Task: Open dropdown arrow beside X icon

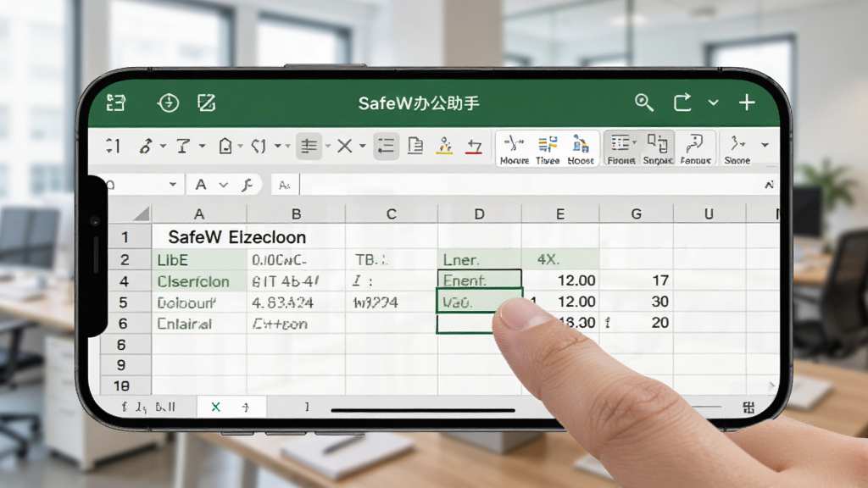Action: click(x=363, y=147)
